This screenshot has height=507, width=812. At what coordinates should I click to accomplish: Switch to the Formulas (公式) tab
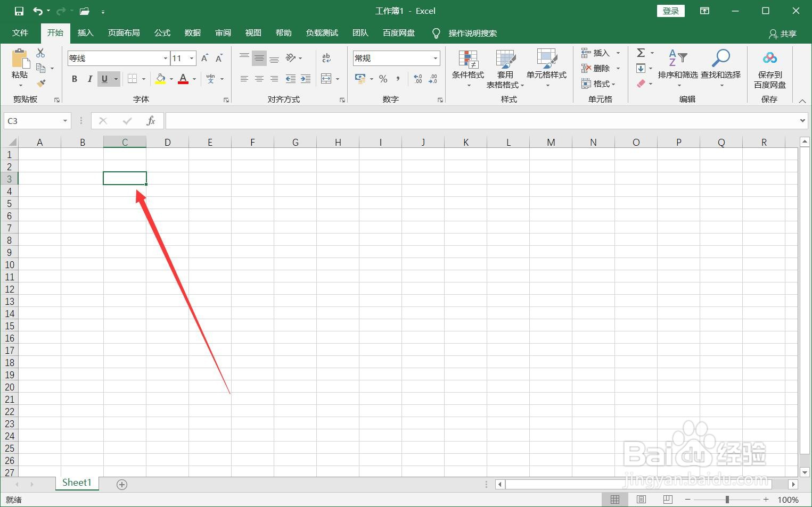tap(162, 33)
